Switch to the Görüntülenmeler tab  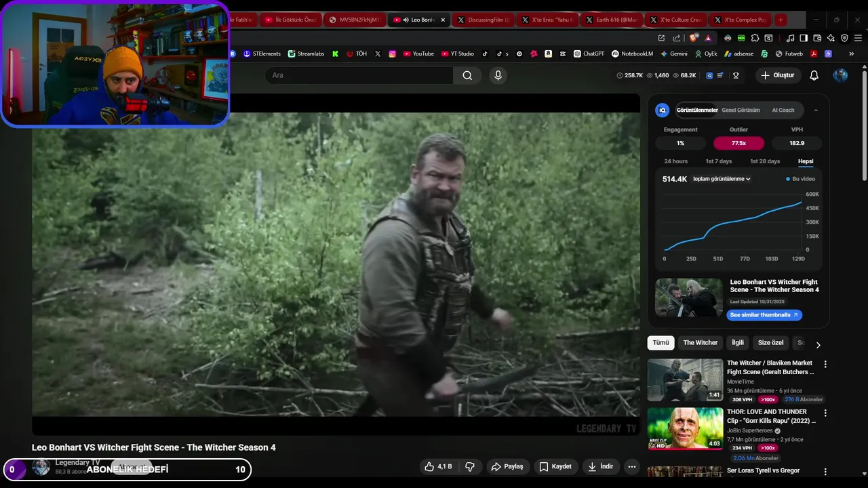[697, 110]
